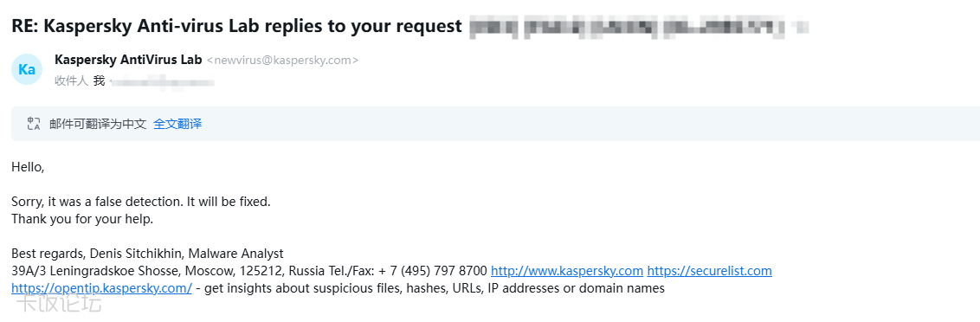The image size is (980, 322).
Task: Click the 收件人 recipient label
Action: pyautogui.click(x=71, y=80)
